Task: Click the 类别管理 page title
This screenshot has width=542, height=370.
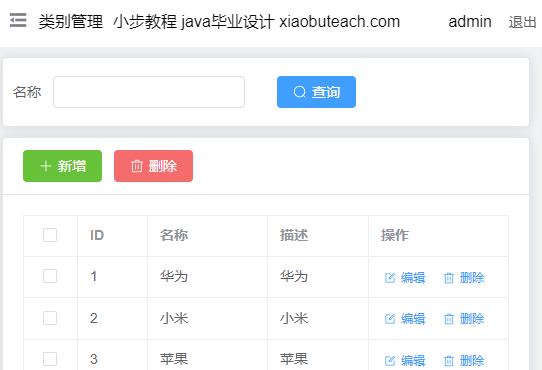Action: coord(71,22)
